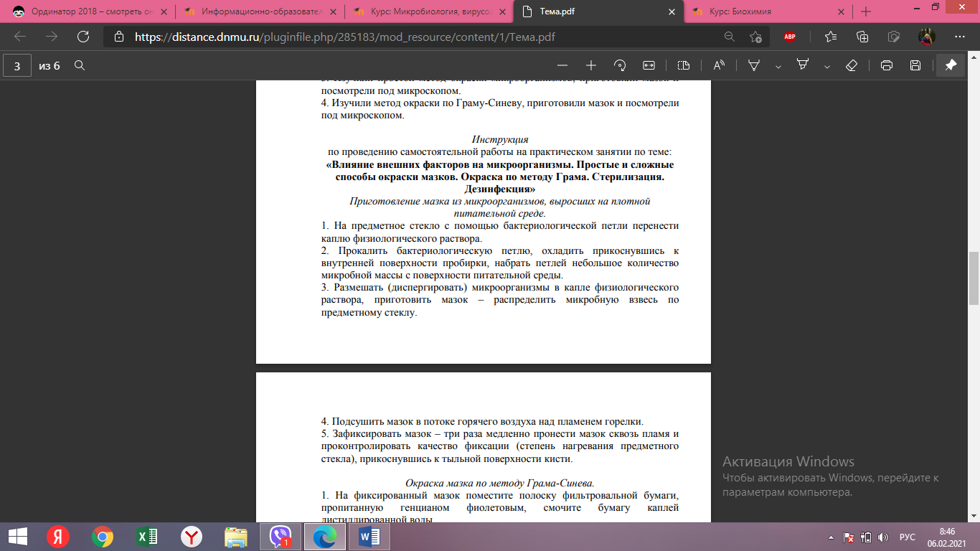Image resolution: width=980 pixels, height=551 pixels.
Task: Refresh the current page
Action: 83,37
